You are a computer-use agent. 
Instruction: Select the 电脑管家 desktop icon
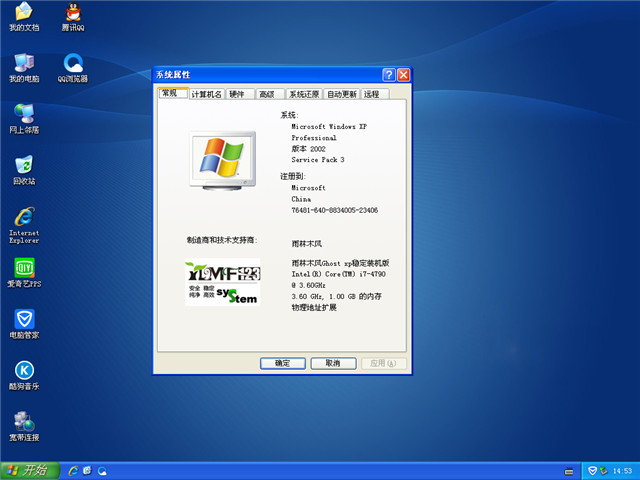tap(24, 324)
